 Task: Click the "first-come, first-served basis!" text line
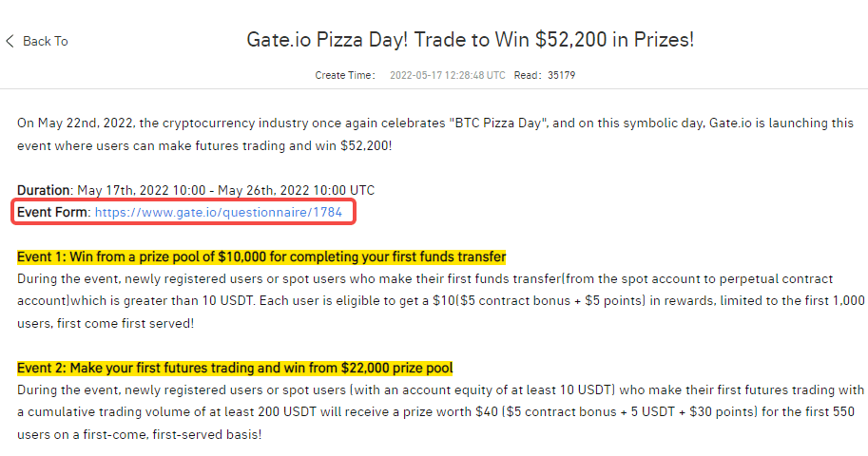(140, 434)
